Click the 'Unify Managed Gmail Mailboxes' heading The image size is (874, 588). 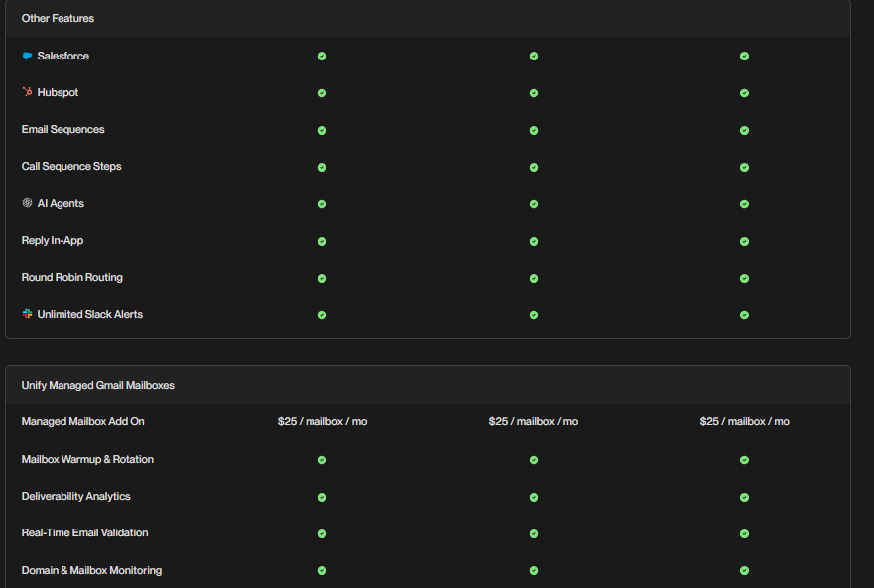(x=97, y=385)
